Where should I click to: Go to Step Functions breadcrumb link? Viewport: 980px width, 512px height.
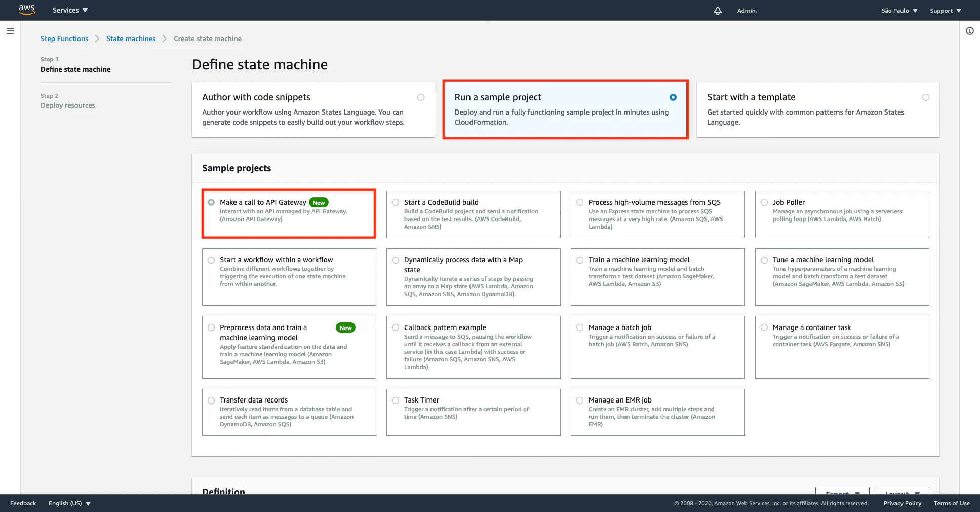[x=64, y=39]
